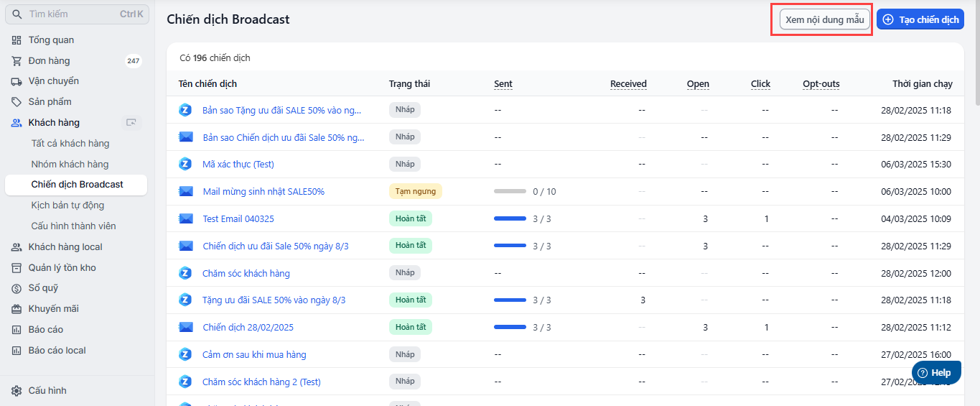Click the Vận chuyển truck icon

pos(17,81)
